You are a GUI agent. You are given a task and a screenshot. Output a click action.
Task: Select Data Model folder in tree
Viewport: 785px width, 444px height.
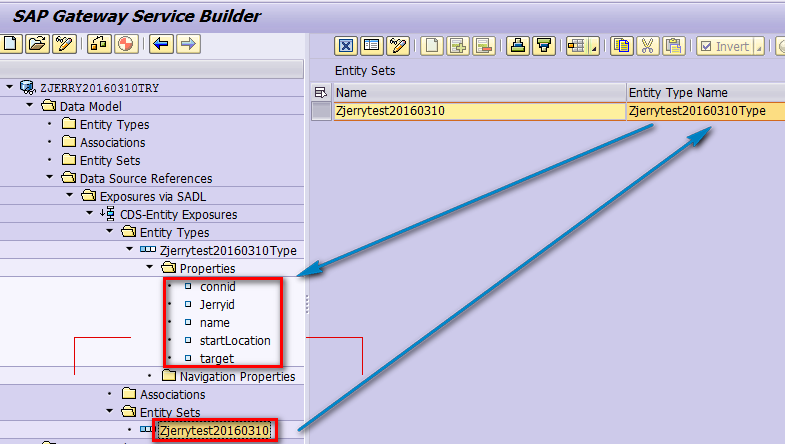(x=91, y=107)
